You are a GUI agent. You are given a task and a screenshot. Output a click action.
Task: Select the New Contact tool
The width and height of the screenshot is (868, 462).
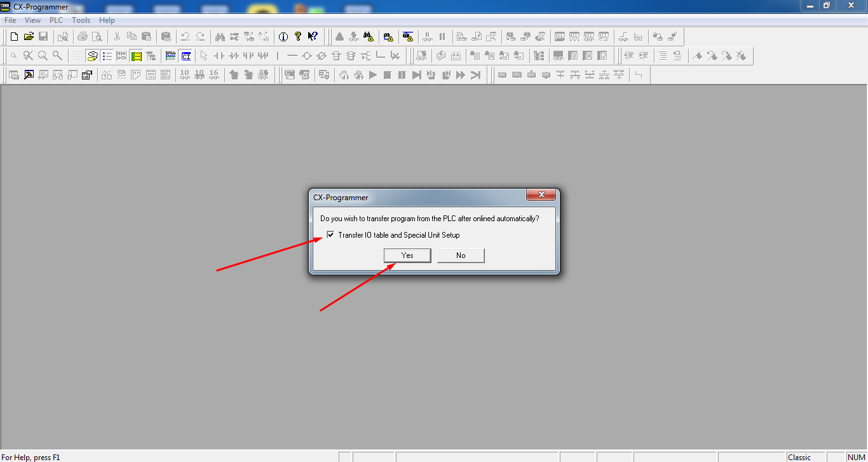(x=219, y=56)
